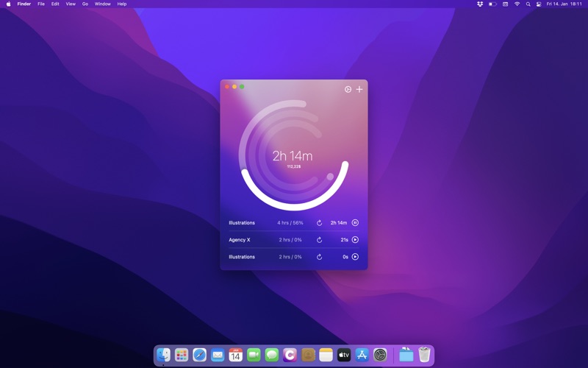588x368 pixels.
Task: Click the '0s' elapsed time value
Action: (x=345, y=257)
